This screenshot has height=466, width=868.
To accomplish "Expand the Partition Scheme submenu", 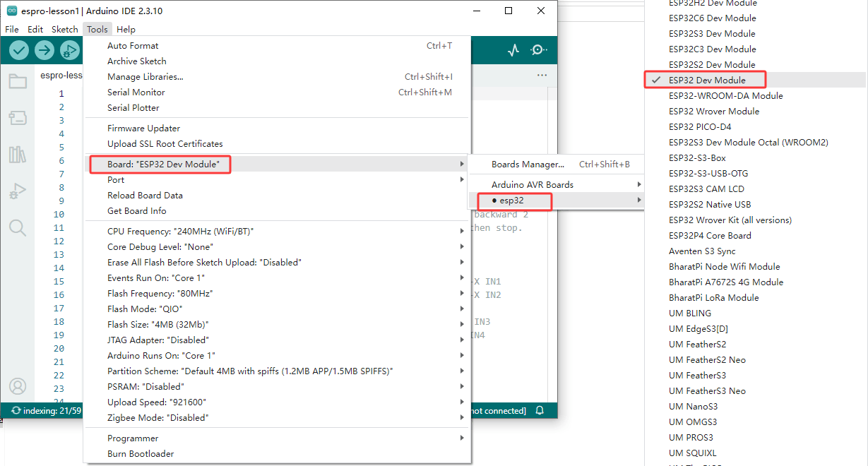I will coord(276,371).
